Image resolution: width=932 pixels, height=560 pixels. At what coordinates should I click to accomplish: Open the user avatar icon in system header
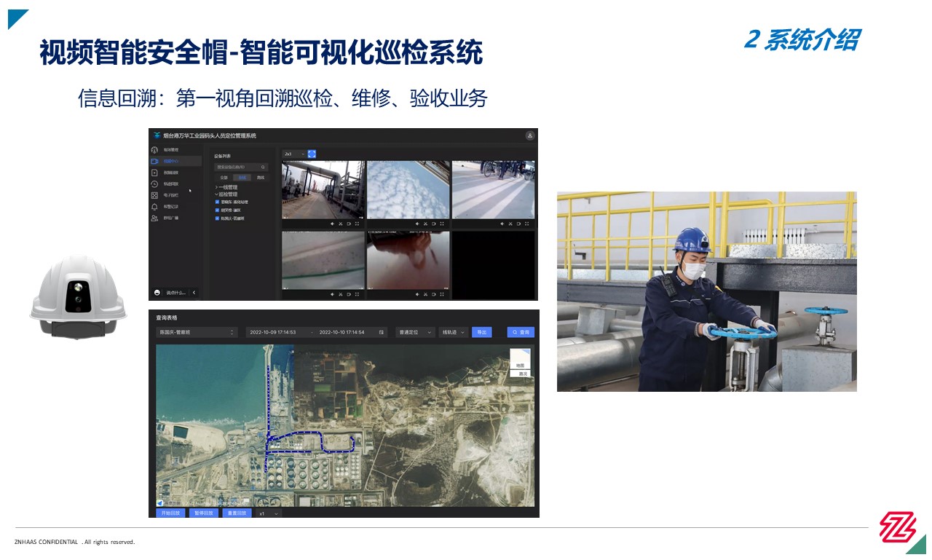530,135
